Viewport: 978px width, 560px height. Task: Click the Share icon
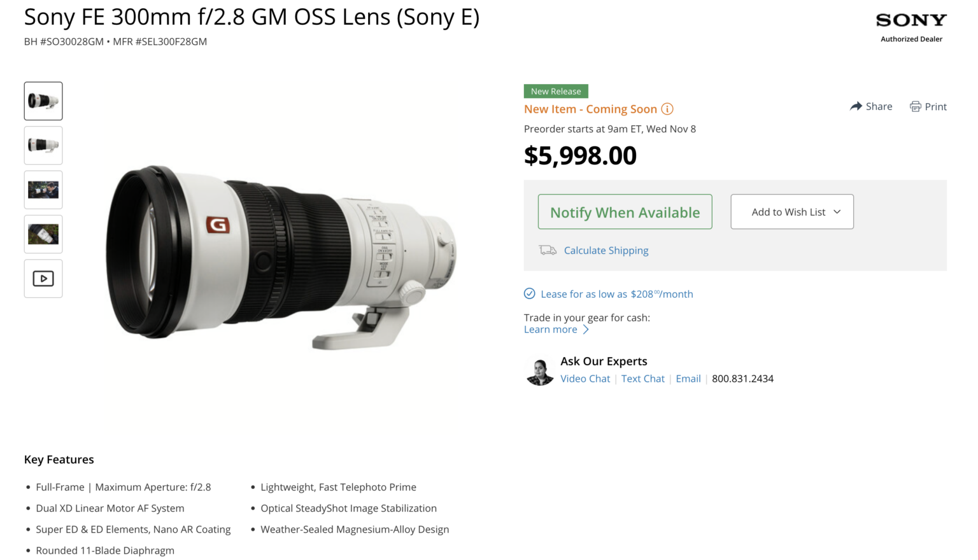pyautogui.click(x=856, y=106)
